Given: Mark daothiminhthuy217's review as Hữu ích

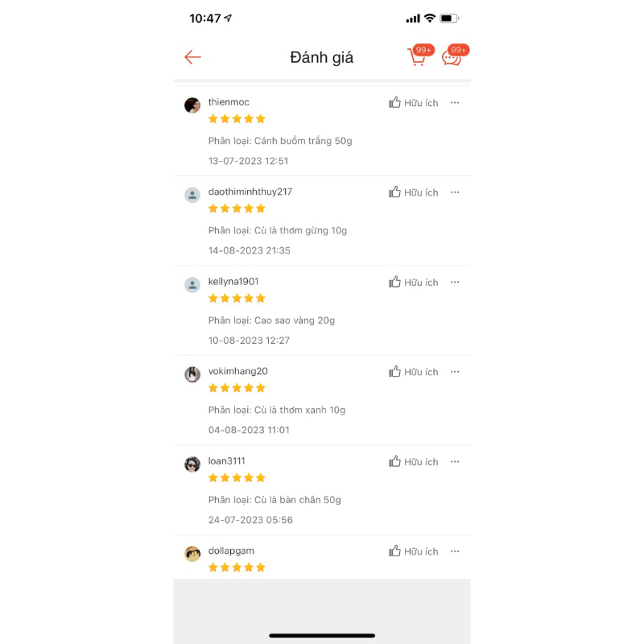Looking at the screenshot, I should (414, 192).
